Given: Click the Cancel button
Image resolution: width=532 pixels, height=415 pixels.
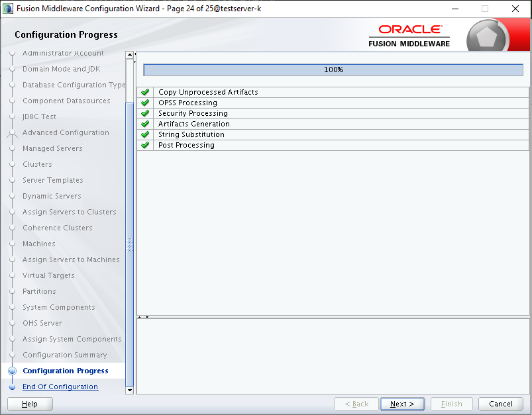Looking at the screenshot, I should pos(500,404).
